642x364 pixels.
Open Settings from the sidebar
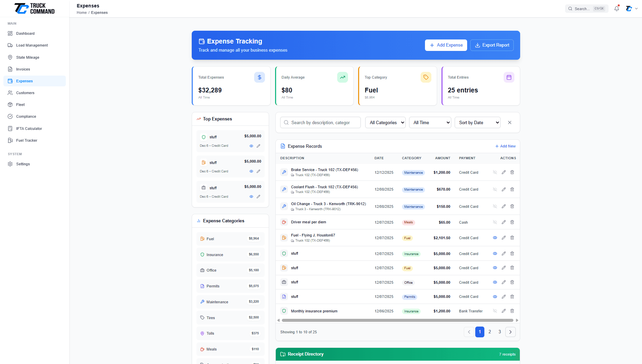coord(23,164)
